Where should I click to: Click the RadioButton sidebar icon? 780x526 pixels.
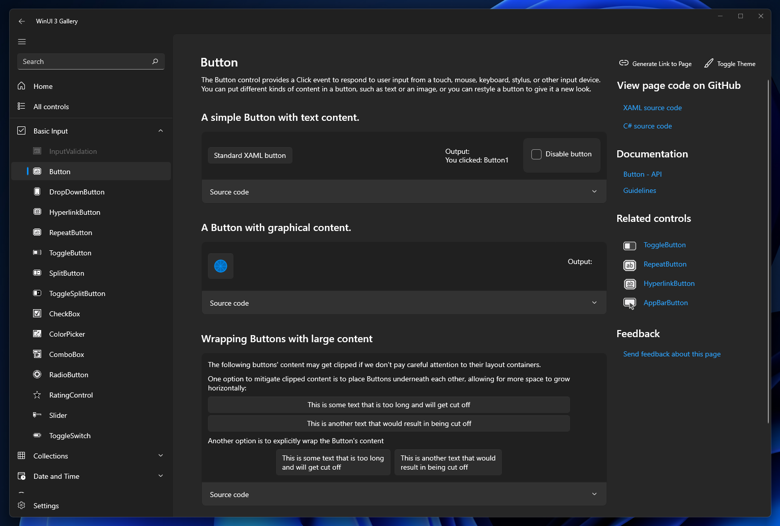click(x=37, y=375)
